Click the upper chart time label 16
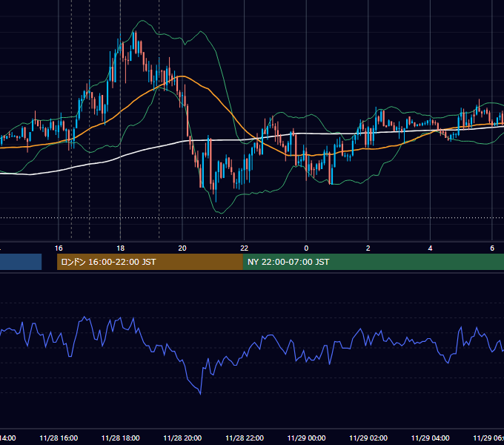The image size is (504, 445). click(59, 248)
